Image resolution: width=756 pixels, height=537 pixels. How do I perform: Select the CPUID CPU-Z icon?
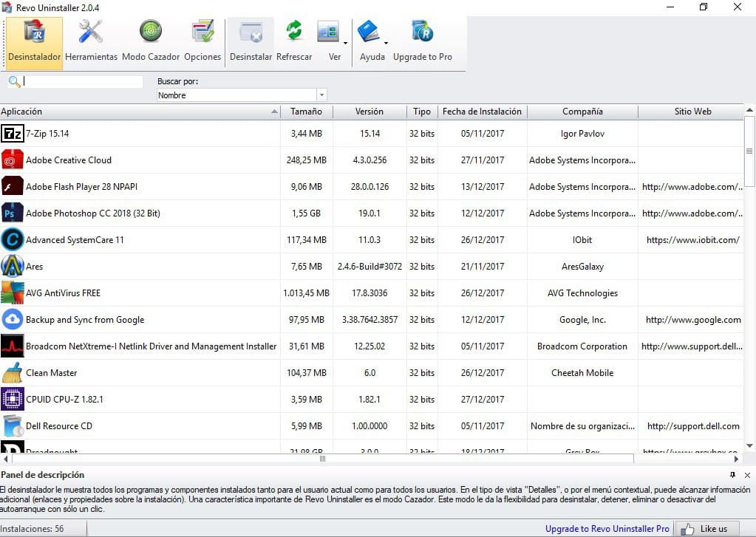click(12, 399)
